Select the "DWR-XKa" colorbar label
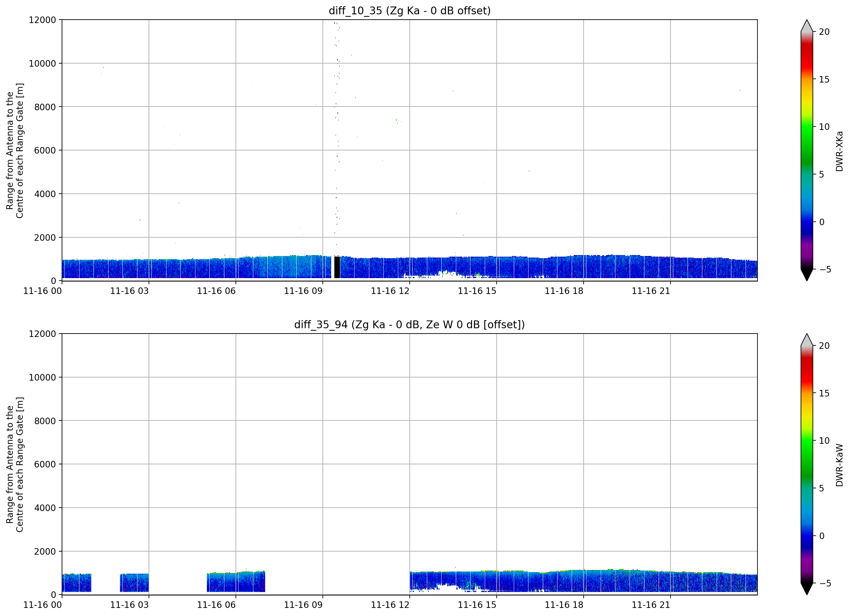 839,151
